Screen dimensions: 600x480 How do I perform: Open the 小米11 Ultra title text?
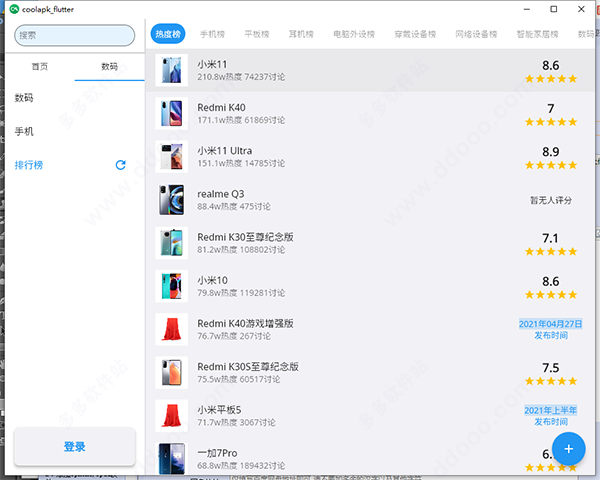[225, 151]
